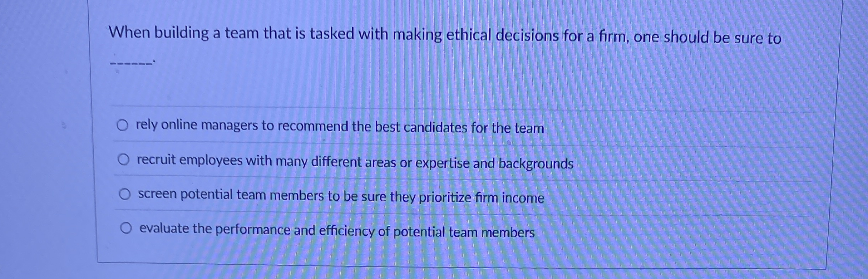Click inside the question card area
Viewport: 868px width, 279px height.
click(429, 82)
